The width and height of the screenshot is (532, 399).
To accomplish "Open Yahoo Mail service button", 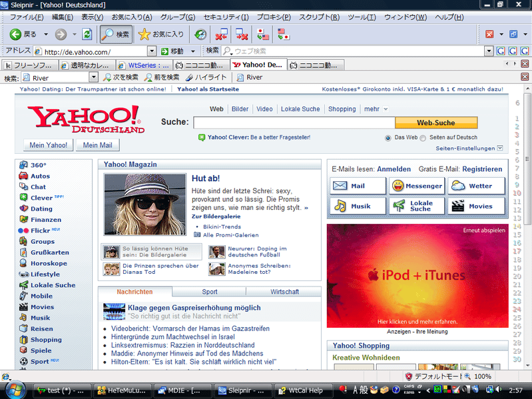I will click(358, 186).
